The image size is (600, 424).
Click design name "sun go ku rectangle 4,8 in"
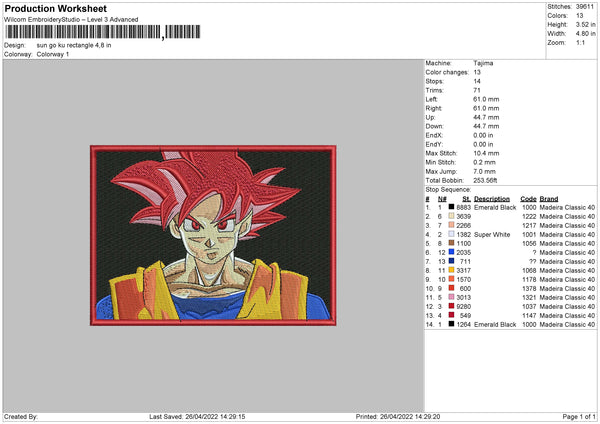[x=74, y=45]
